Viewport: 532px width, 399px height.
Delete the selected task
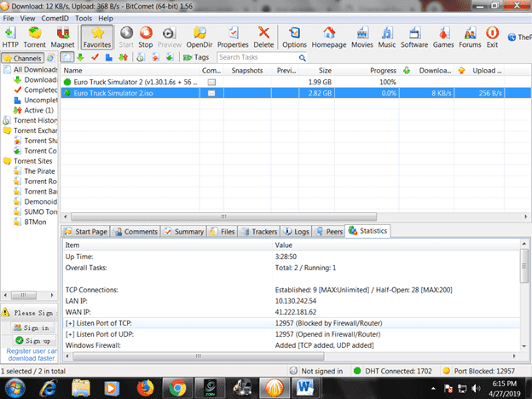pyautogui.click(x=263, y=38)
